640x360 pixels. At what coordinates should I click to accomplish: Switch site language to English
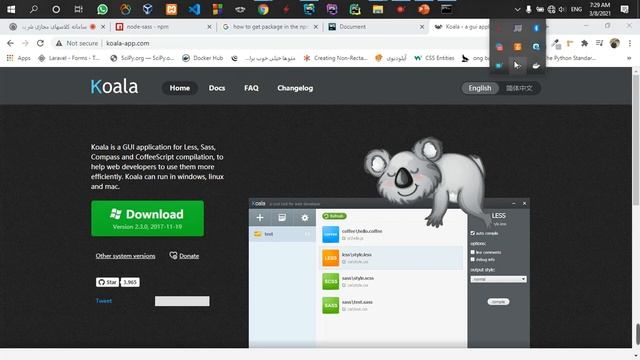(x=480, y=88)
